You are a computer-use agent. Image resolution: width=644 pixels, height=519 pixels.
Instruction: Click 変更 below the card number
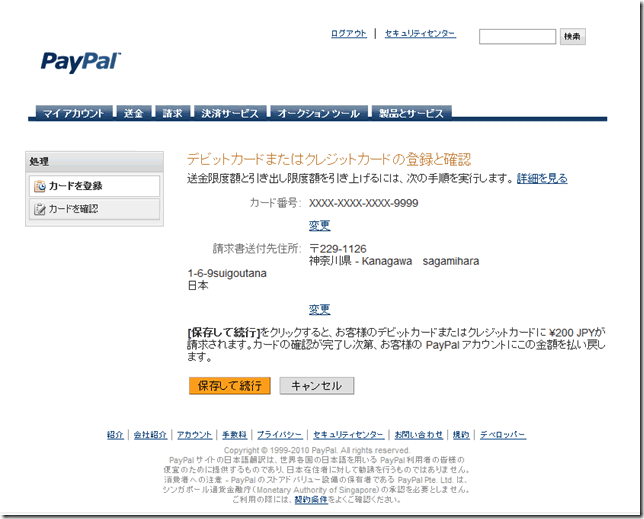click(320, 225)
